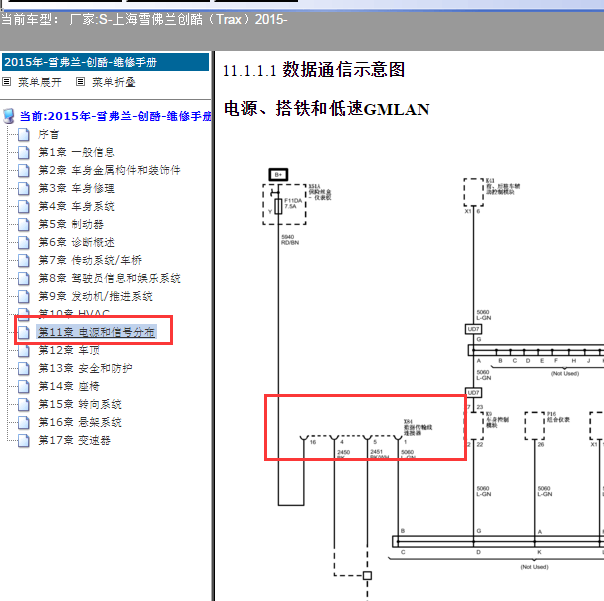
Task: Click the page icon beside 第15章
Action: coord(24,405)
